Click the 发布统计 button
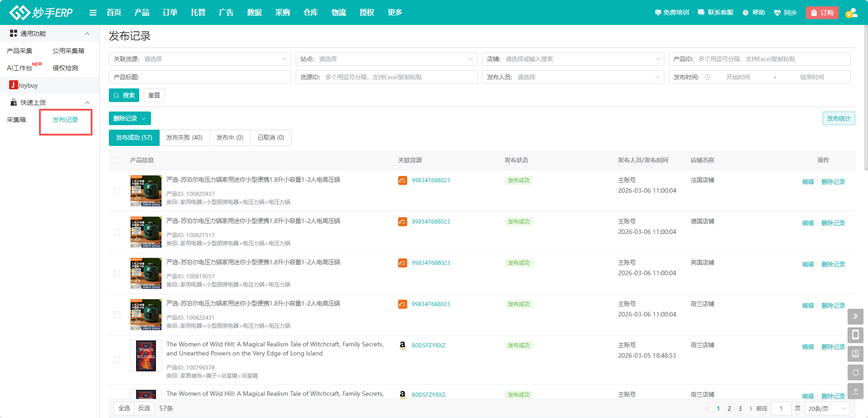 click(x=839, y=118)
